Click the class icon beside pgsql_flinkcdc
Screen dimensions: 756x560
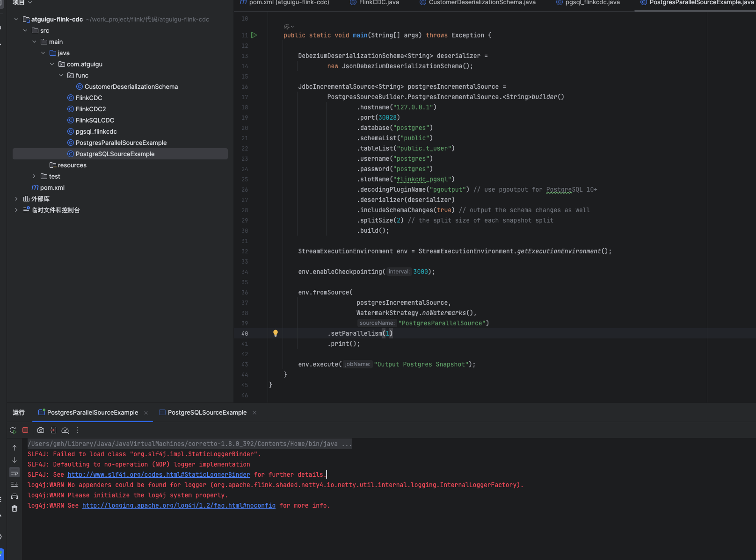pos(71,131)
